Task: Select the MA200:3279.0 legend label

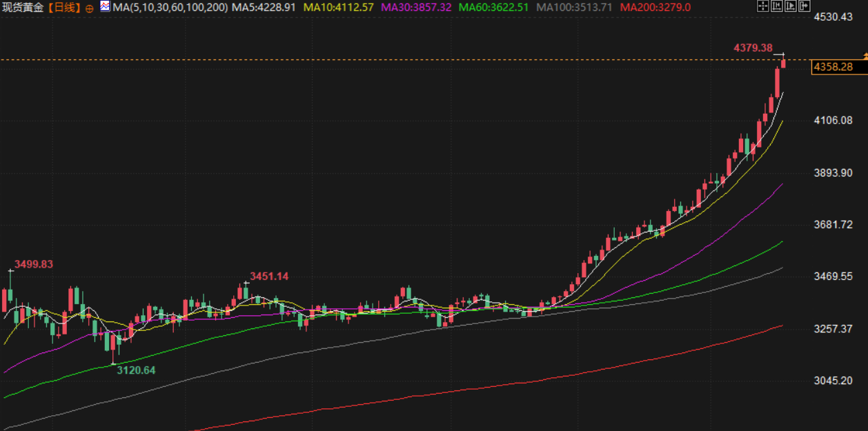Action: [x=655, y=8]
